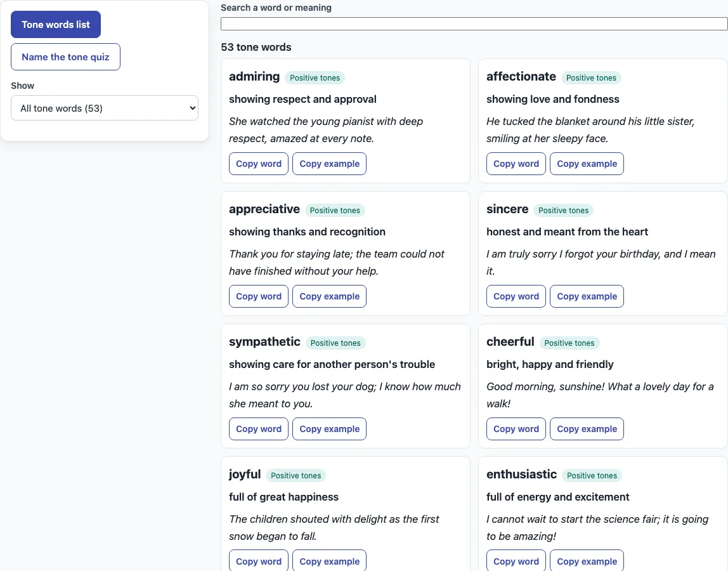Screen dimensions: 728x571
Task: Switch to Name the tone quiz
Action: click(65, 56)
